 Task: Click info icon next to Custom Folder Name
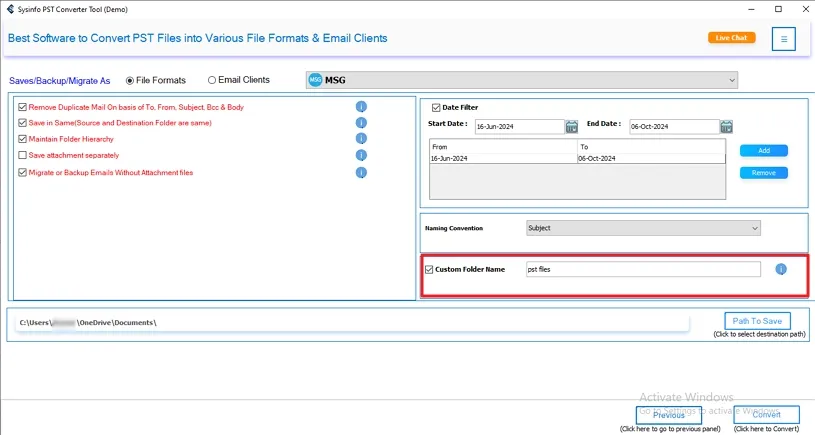tap(781, 269)
